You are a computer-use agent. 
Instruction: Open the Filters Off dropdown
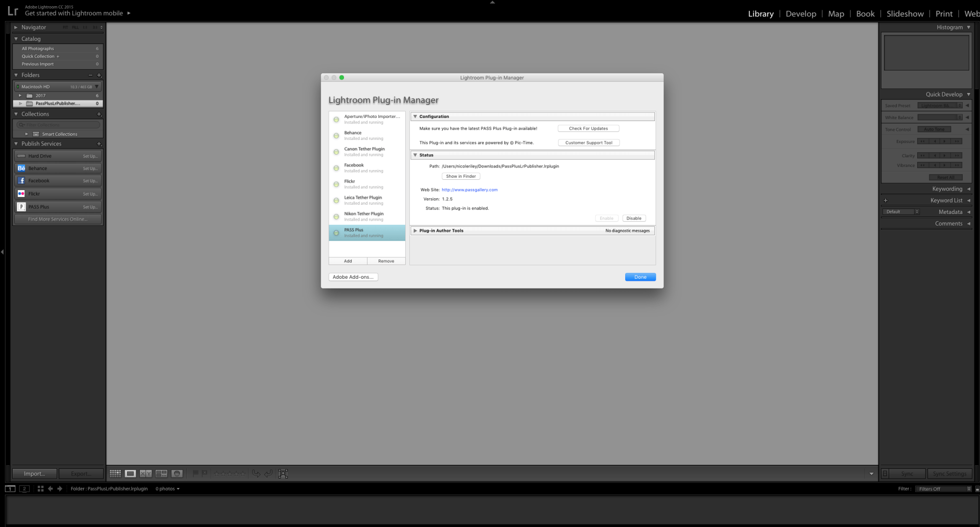pos(944,489)
